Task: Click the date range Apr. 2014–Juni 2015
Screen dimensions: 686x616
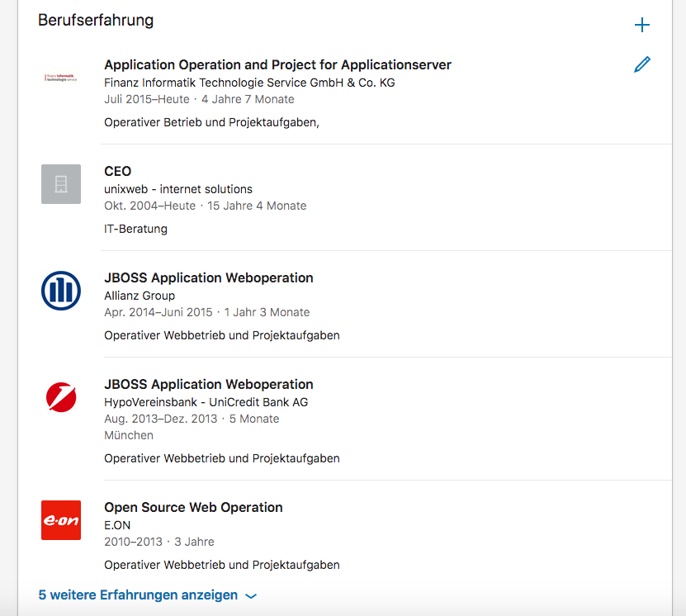Action: pos(158,312)
